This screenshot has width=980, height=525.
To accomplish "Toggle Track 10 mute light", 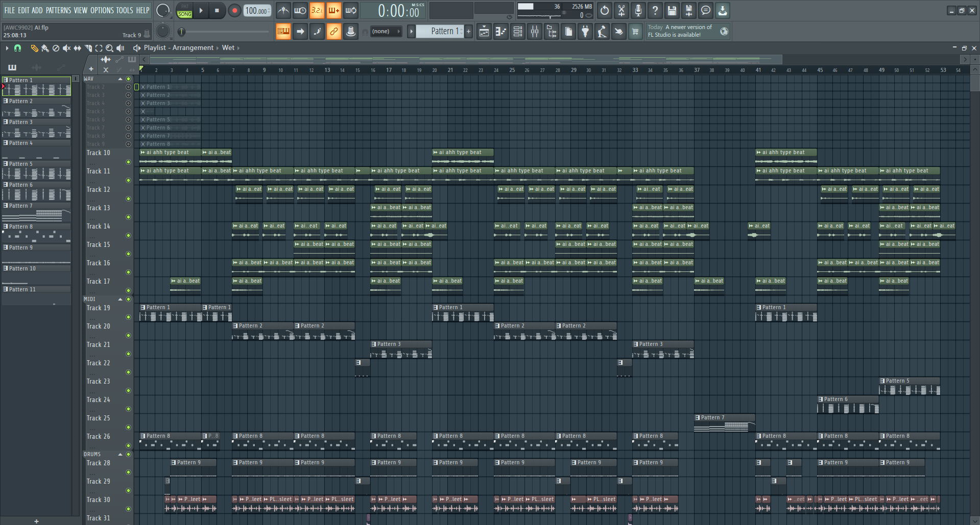I will [129, 162].
